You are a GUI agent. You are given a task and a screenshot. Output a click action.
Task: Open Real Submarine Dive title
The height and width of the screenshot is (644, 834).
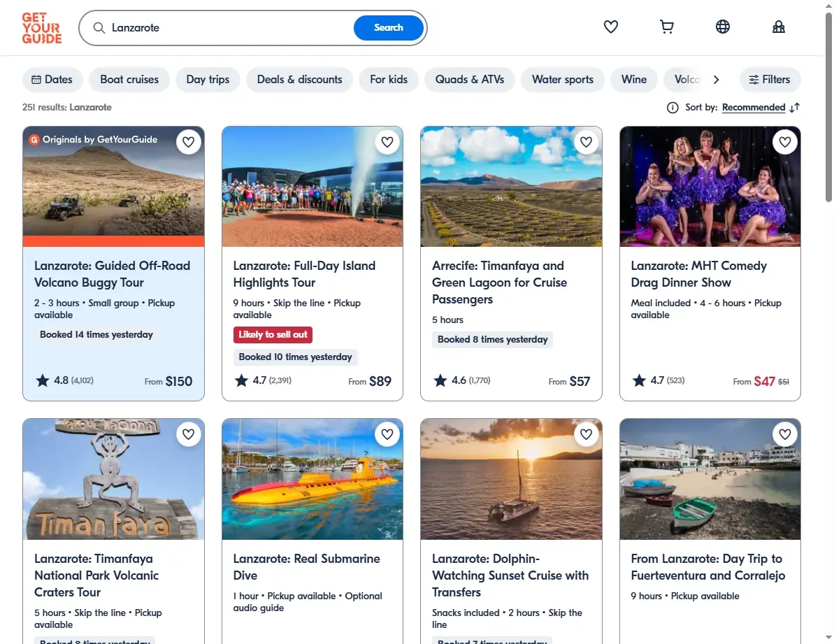pyautogui.click(x=306, y=567)
